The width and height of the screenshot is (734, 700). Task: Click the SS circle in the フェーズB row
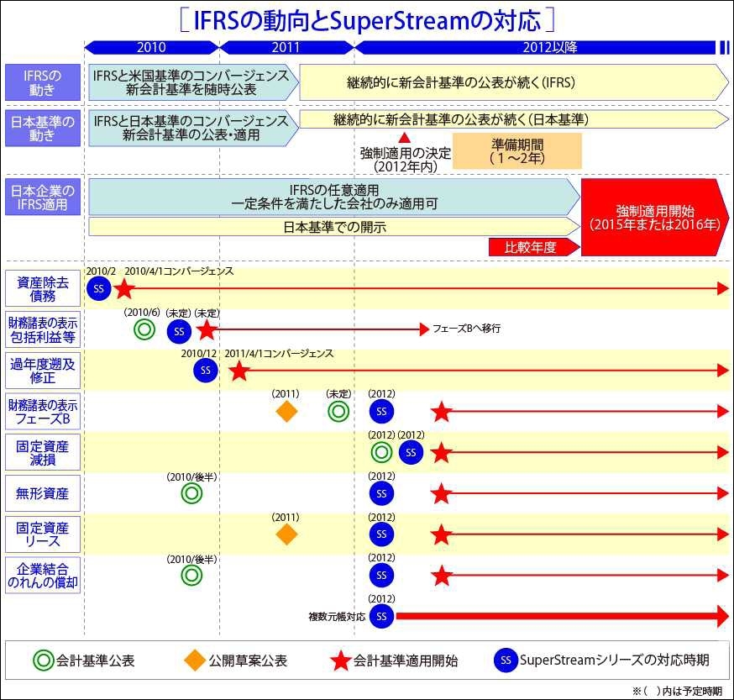(x=381, y=412)
